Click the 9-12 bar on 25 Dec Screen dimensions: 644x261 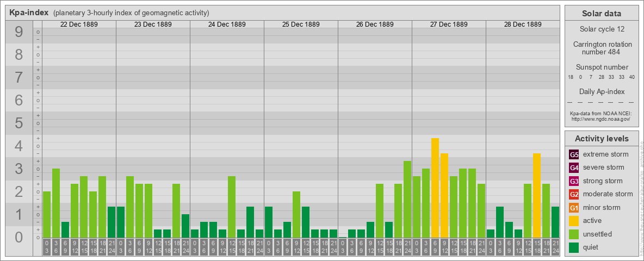(x=296, y=214)
